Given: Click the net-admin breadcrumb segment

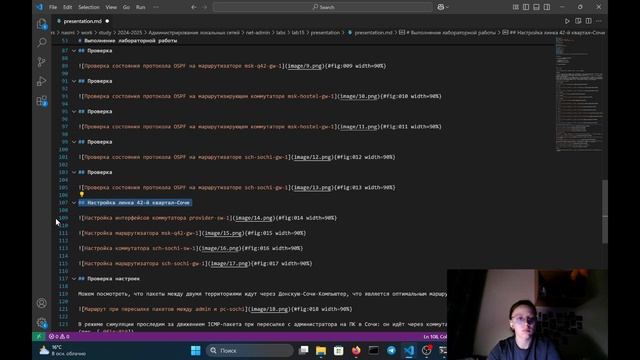Looking at the screenshot, I should (258, 33).
